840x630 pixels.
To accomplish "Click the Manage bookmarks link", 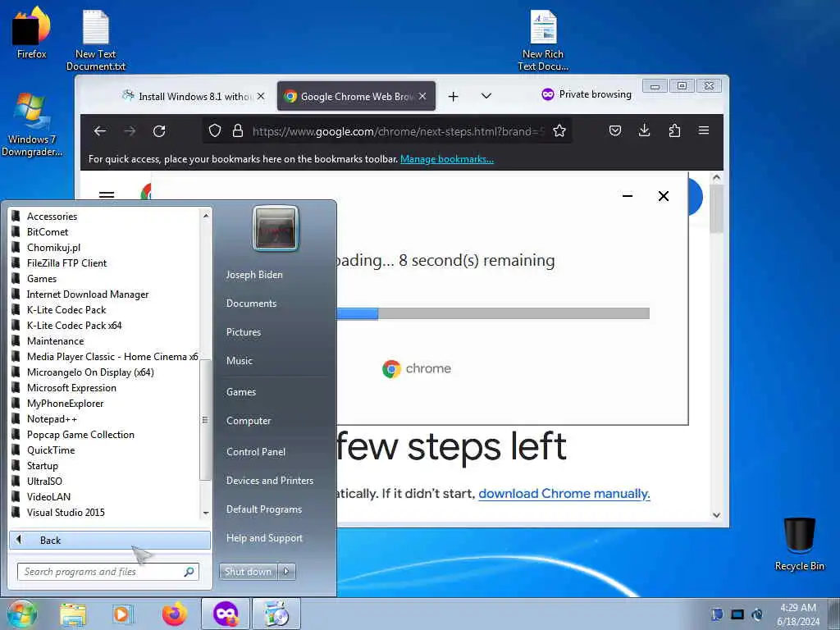I will click(447, 159).
